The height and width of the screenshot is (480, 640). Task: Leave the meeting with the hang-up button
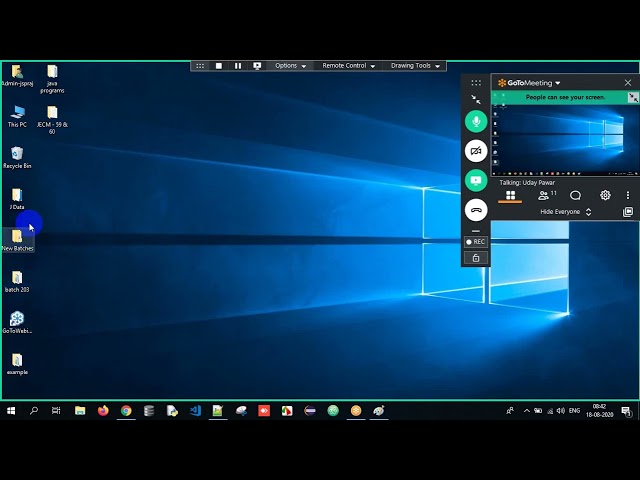(476, 210)
